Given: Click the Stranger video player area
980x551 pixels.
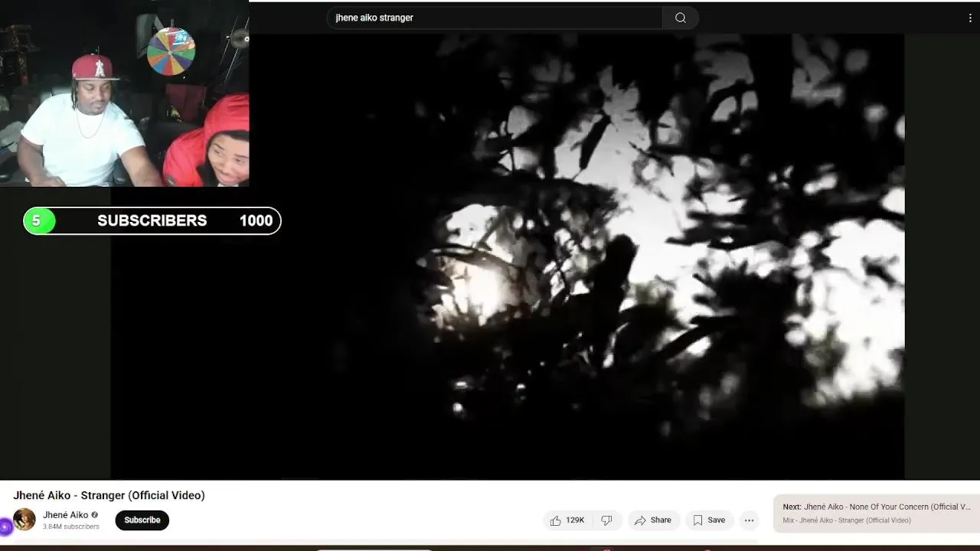Looking at the screenshot, I should 508,256.
